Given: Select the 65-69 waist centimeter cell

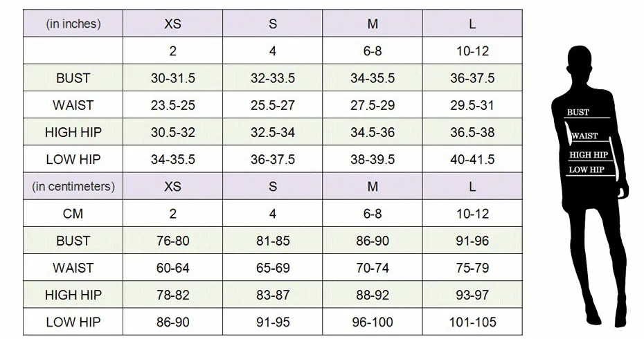Looking at the screenshot, I should (273, 268).
